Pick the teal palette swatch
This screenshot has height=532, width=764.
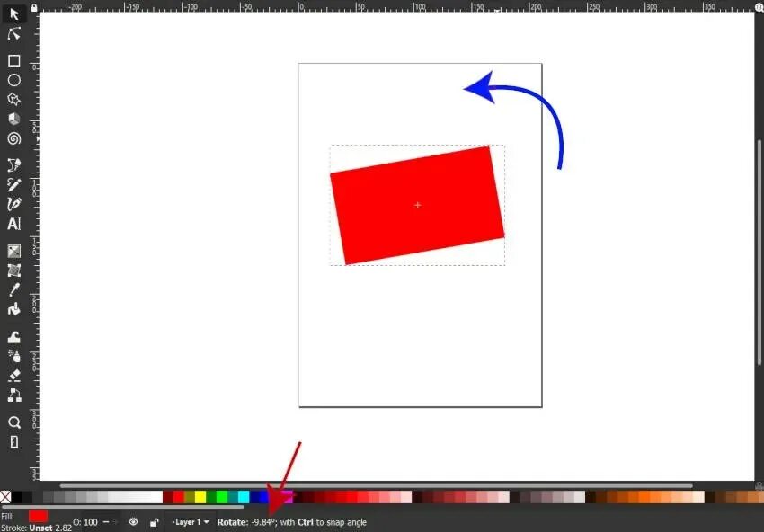click(x=233, y=497)
